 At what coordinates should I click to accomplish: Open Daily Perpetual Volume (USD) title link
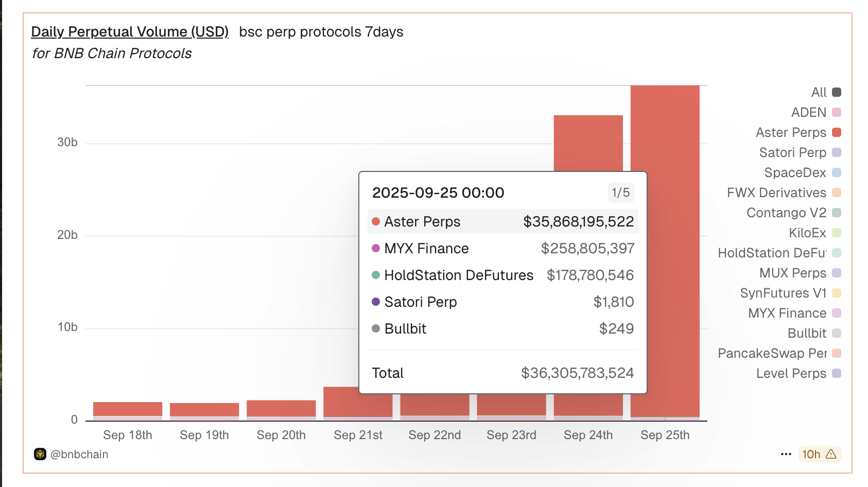(130, 32)
